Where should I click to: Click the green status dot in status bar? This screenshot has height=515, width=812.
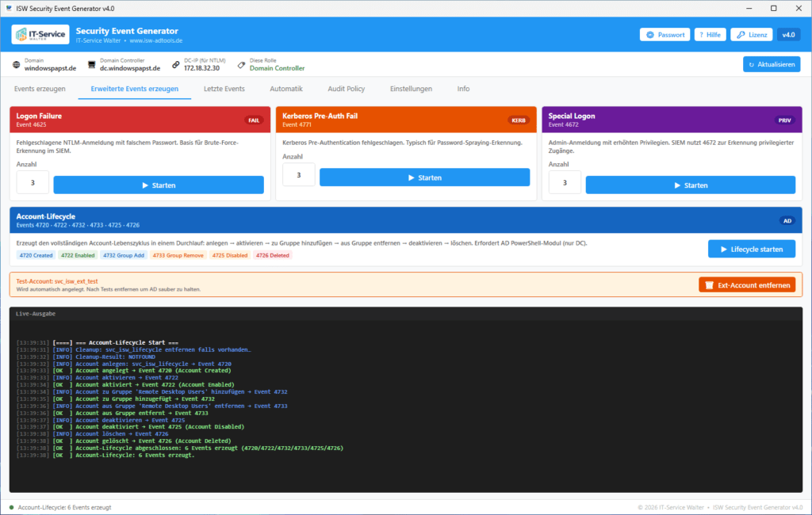pyautogui.click(x=11, y=507)
